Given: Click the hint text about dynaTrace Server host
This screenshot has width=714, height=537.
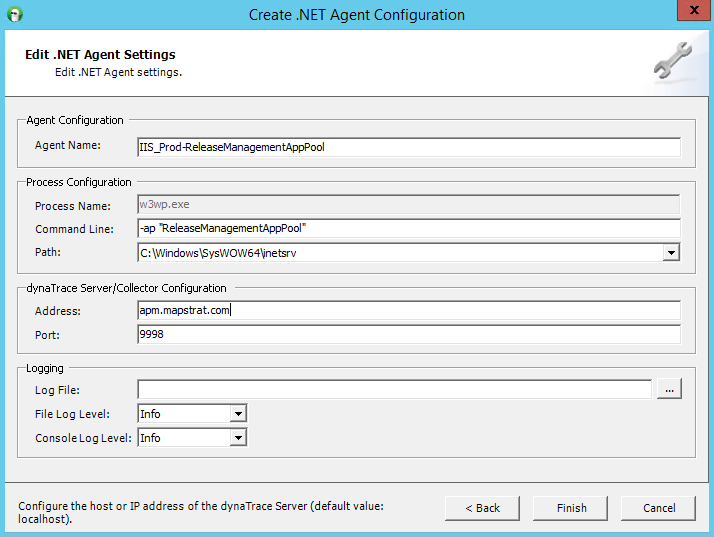Looking at the screenshot, I should (200, 513).
